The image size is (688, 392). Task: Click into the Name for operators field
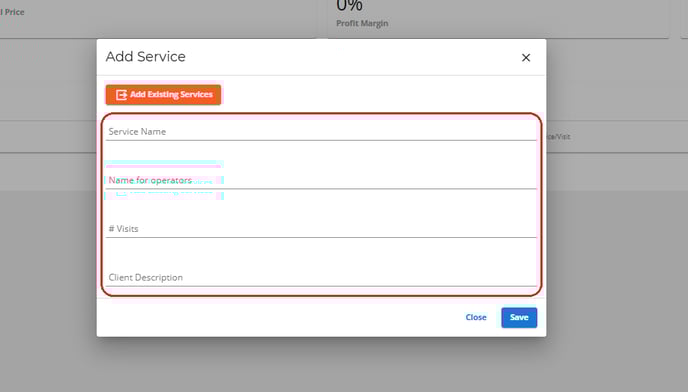(x=321, y=180)
